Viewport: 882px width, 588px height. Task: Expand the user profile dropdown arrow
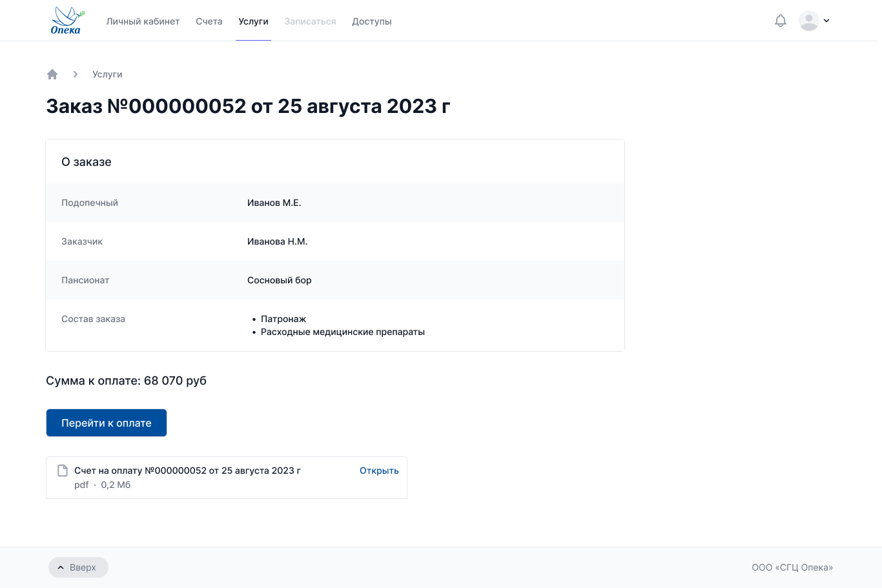(826, 21)
